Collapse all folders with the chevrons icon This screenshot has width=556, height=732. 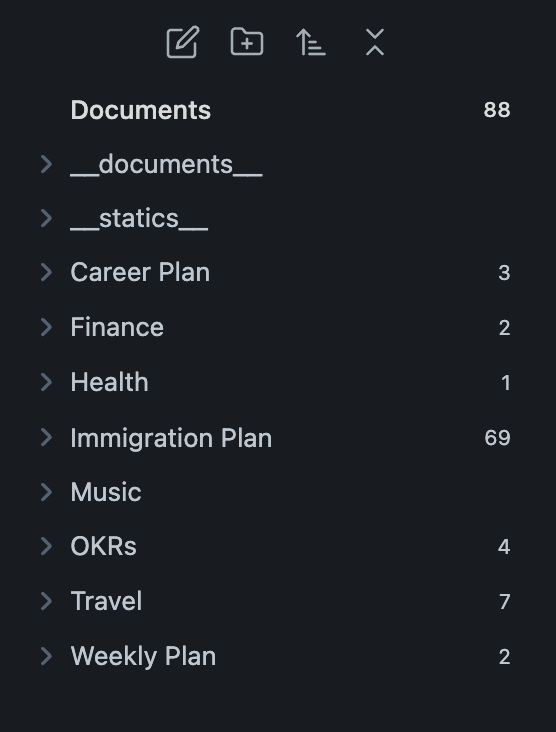point(375,42)
